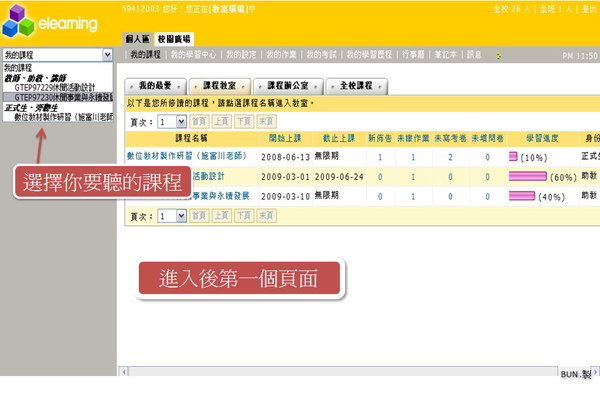
Task: Click the scrollbar left arrow at the bottom
Action: pyautogui.click(x=124, y=372)
